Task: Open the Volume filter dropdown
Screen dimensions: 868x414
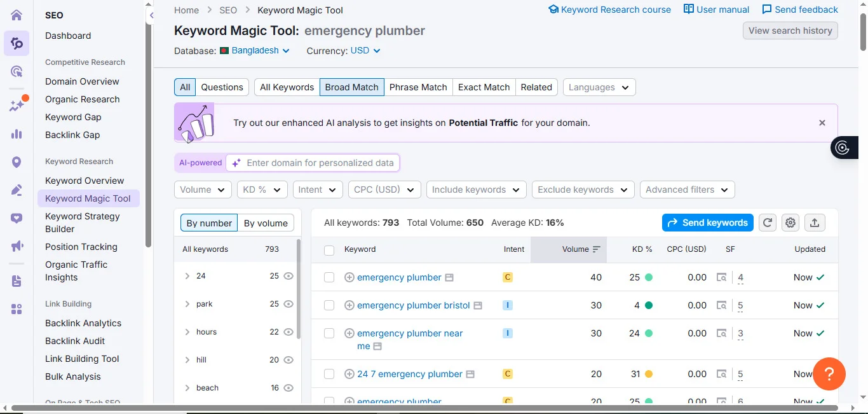Action: 203,190
